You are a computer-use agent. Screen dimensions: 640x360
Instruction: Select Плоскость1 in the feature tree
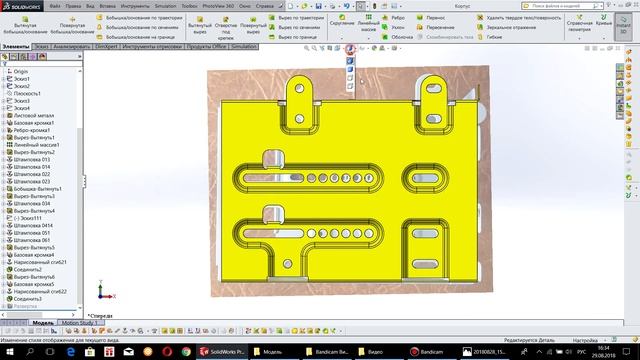[x=27, y=93]
